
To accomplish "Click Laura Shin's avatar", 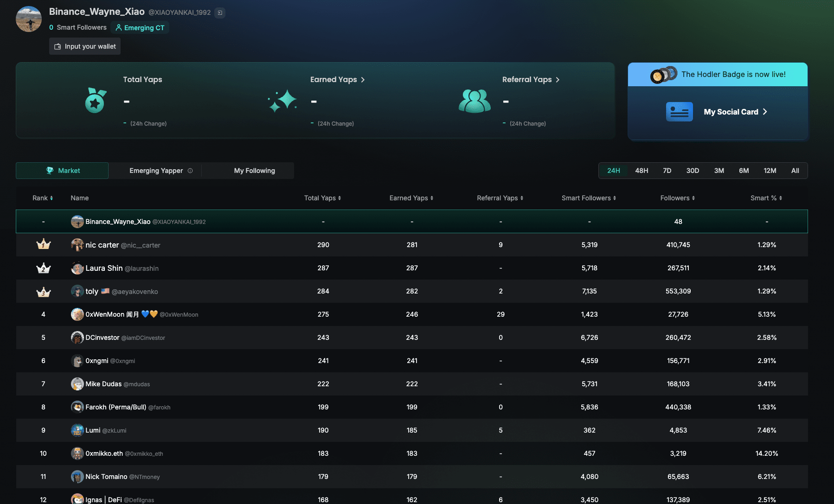I will 77,268.
